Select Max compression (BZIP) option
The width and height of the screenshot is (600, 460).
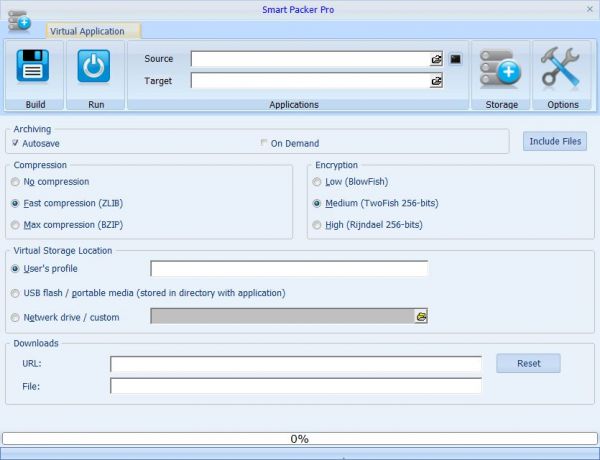[15, 223]
